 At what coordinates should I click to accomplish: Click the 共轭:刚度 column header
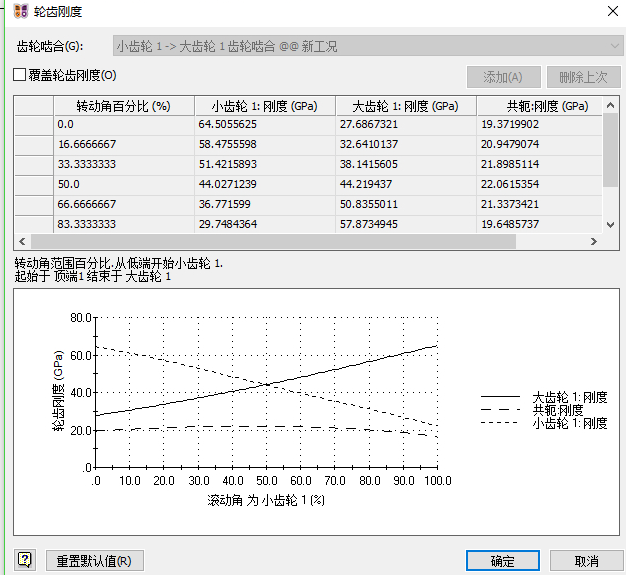tap(539, 106)
